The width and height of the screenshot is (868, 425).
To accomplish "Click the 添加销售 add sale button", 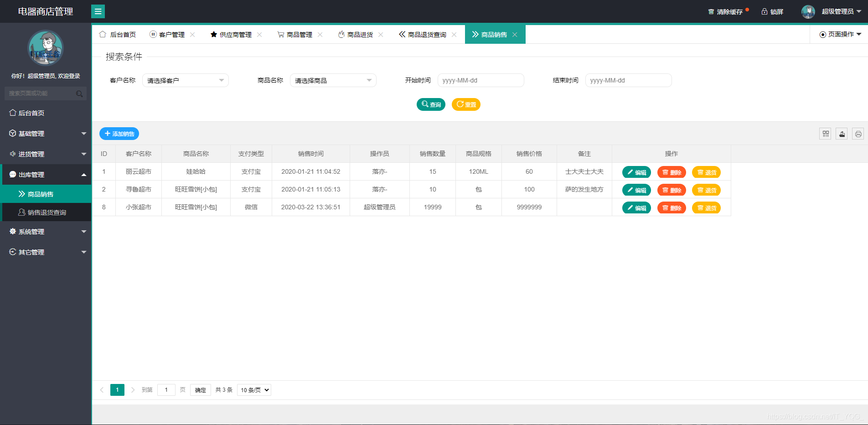I will (119, 134).
